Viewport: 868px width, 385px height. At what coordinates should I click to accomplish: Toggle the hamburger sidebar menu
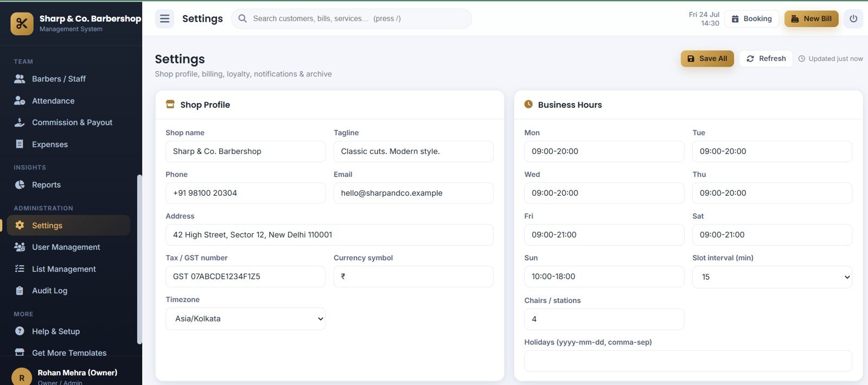click(165, 18)
